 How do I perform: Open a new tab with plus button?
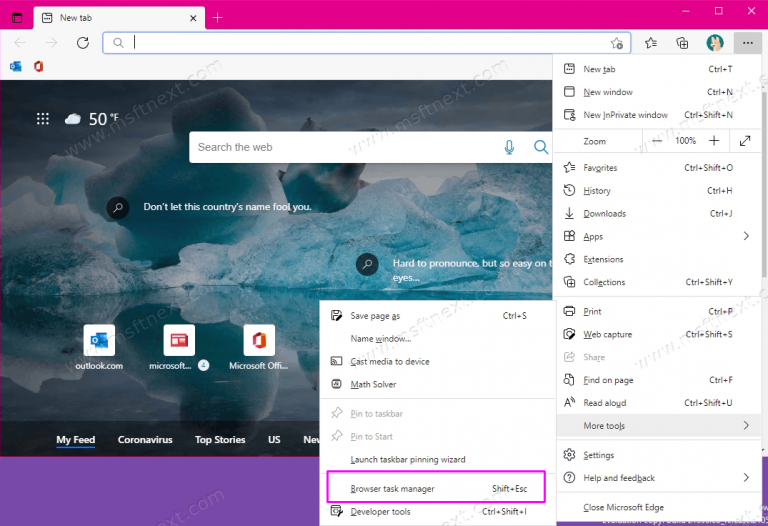click(218, 18)
